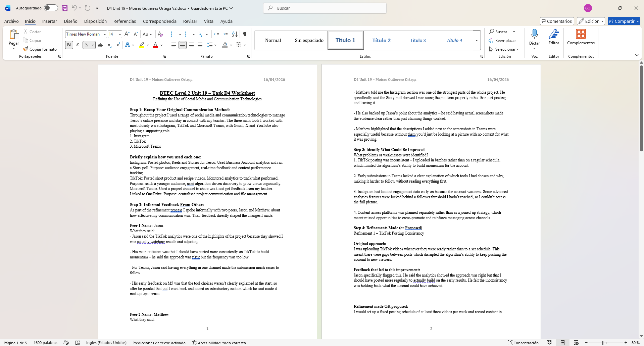Viewport: 644px width, 346px height.
Task: Open text highlight color swatch
Action: (x=142, y=45)
